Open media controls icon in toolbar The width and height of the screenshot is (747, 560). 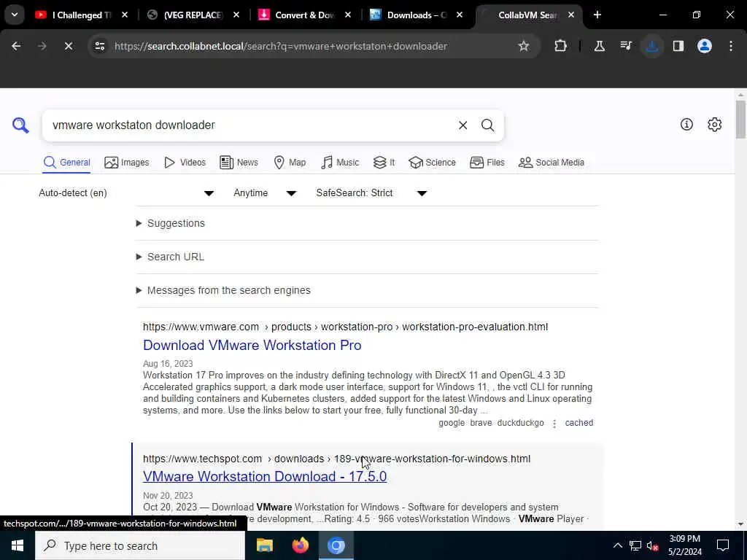click(x=625, y=46)
